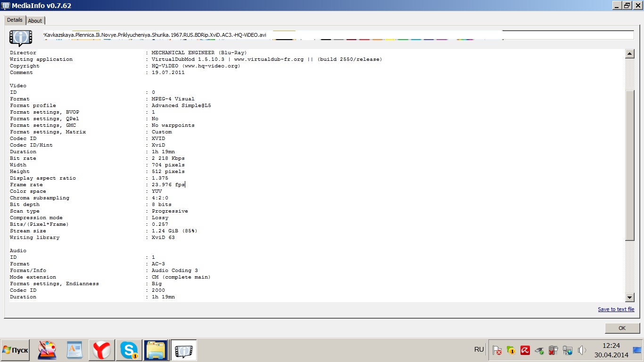
Task: Launch WordPad from the taskbar
Action: pos(74,350)
